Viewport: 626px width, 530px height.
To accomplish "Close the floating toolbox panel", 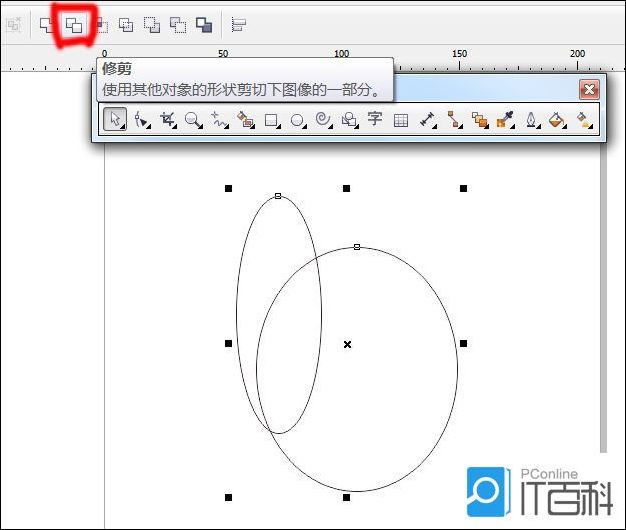I will [x=589, y=89].
